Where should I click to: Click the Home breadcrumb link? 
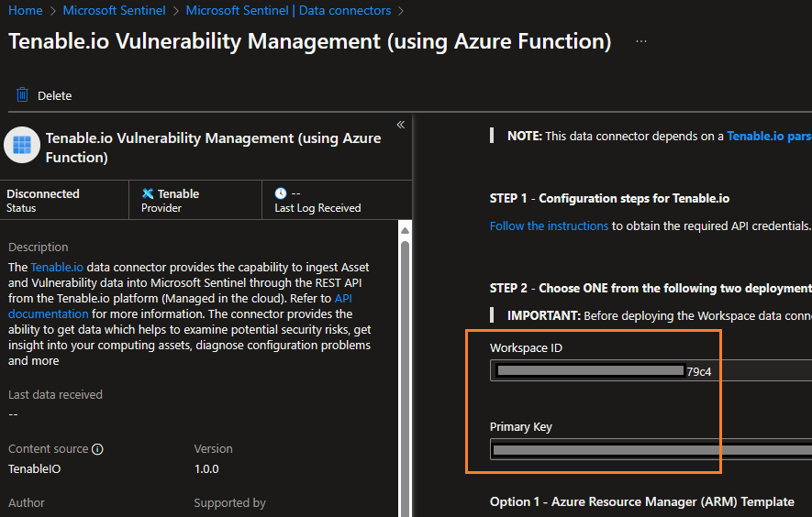click(26, 10)
